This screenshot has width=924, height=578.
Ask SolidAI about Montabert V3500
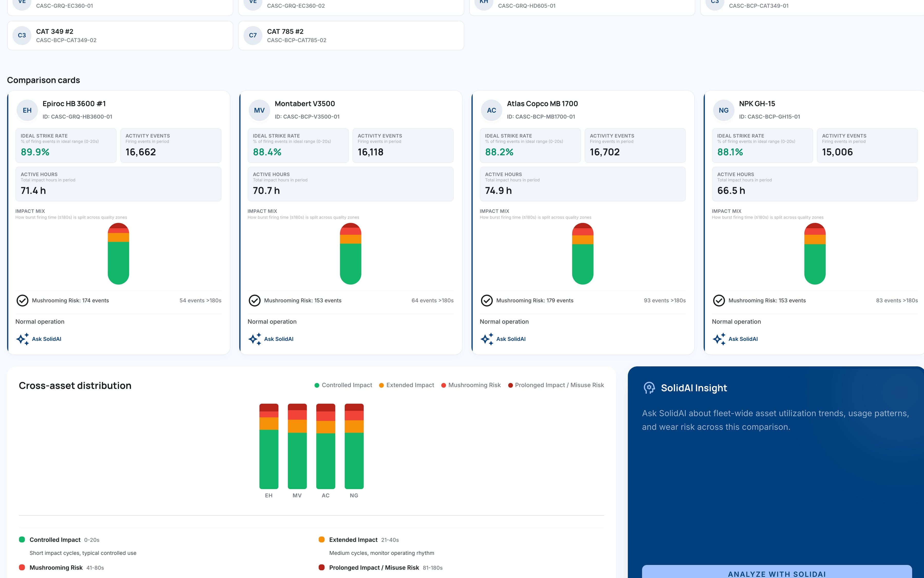271,339
